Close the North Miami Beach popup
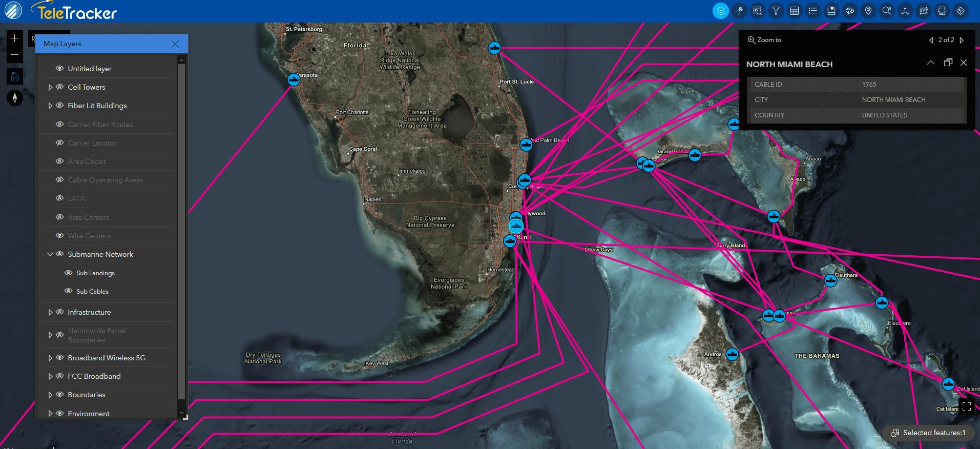 tap(964, 63)
